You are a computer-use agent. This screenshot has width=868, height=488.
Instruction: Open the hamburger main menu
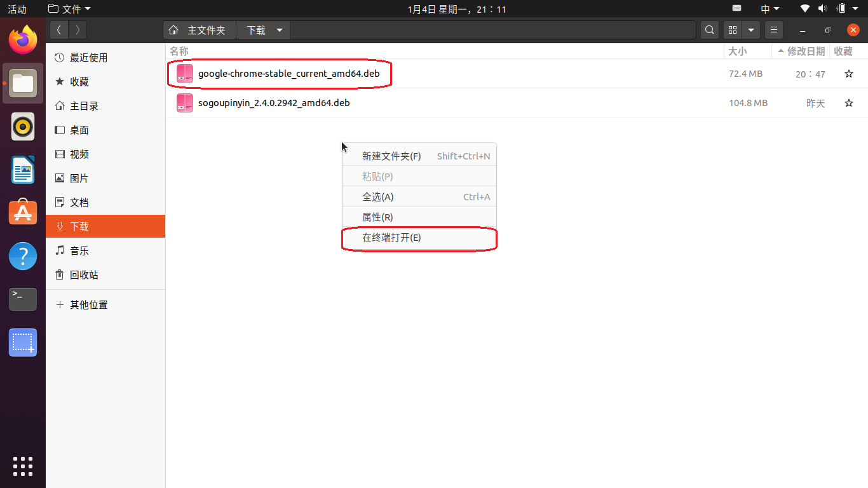click(773, 30)
